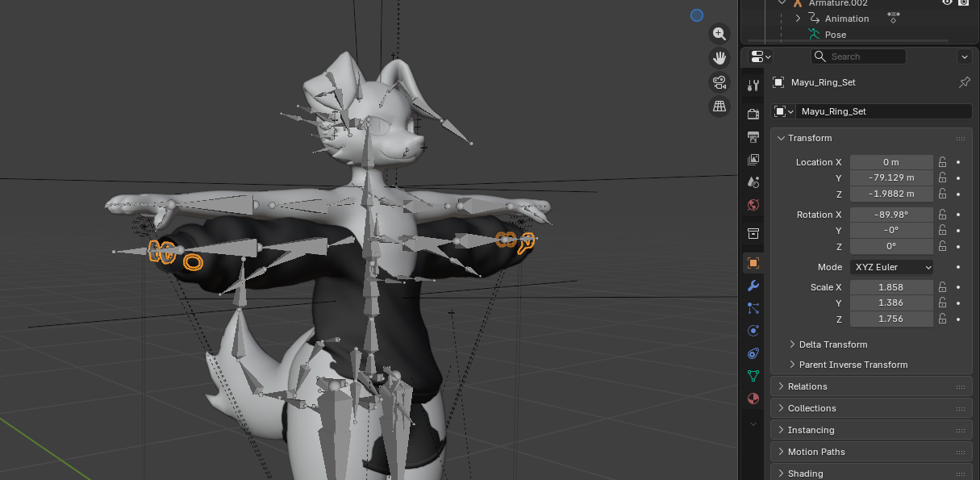This screenshot has height=480, width=980.
Task: Click animate dot for Location X
Action: (958, 162)
